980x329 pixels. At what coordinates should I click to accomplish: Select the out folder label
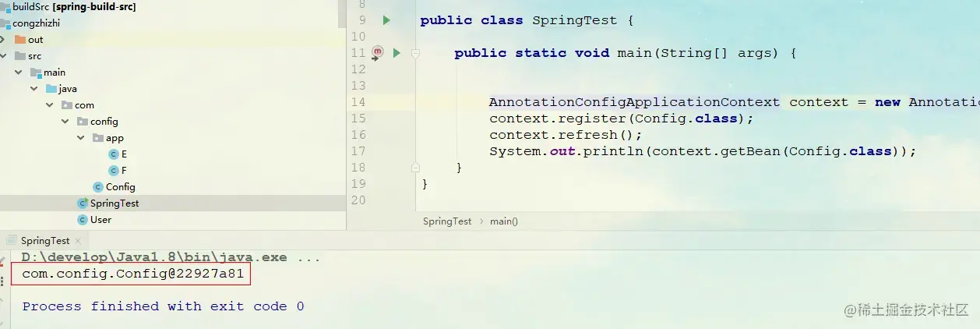click(x=36, y=40)
